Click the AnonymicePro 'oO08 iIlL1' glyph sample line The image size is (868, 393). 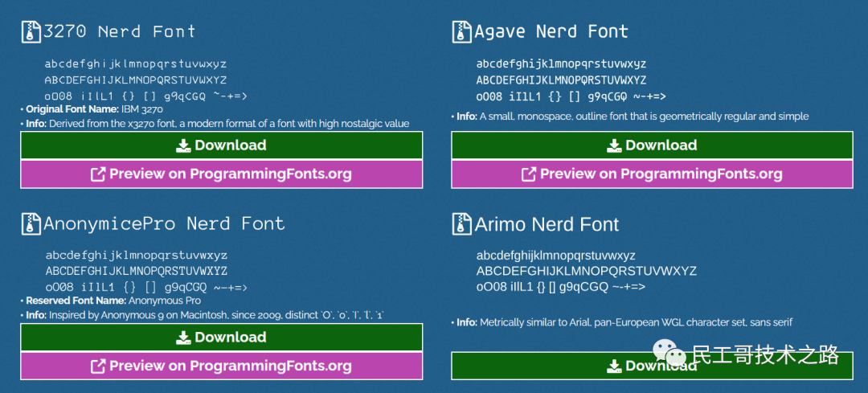tap(146, 288)
